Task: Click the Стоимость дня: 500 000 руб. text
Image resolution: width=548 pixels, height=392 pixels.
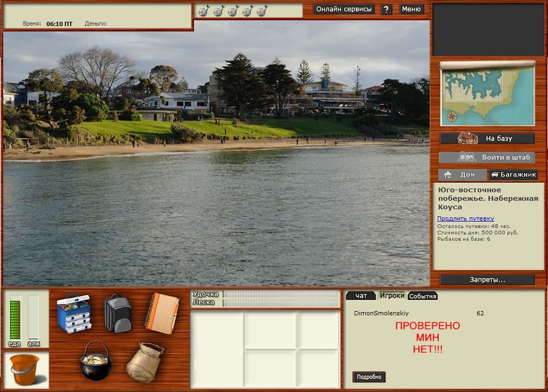Action: pyautogui.click(x=477, y=232)
